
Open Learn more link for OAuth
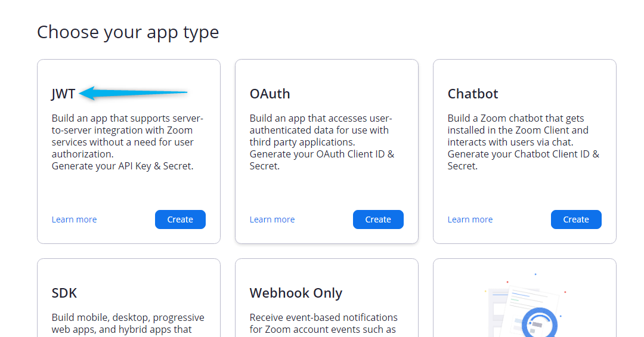click(272, 219)
